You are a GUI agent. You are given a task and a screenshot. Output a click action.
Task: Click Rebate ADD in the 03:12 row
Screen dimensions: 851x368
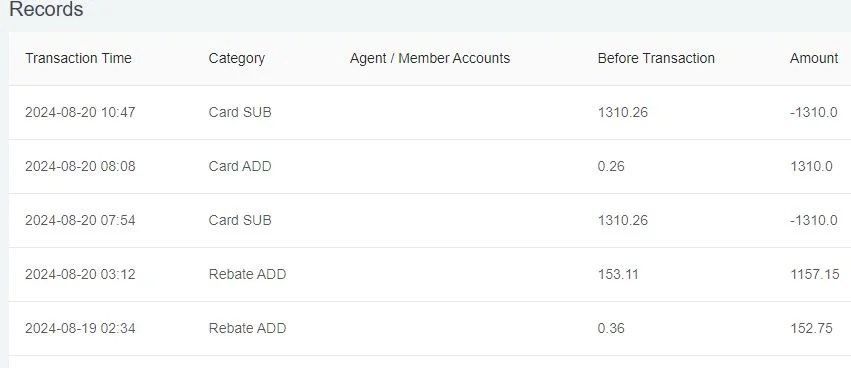247,274
